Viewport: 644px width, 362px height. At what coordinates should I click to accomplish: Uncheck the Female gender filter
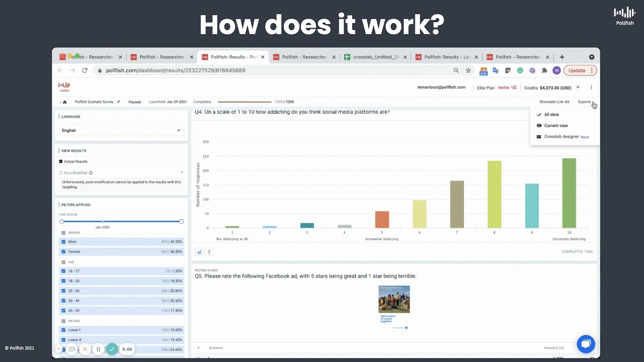click(63, 251)
